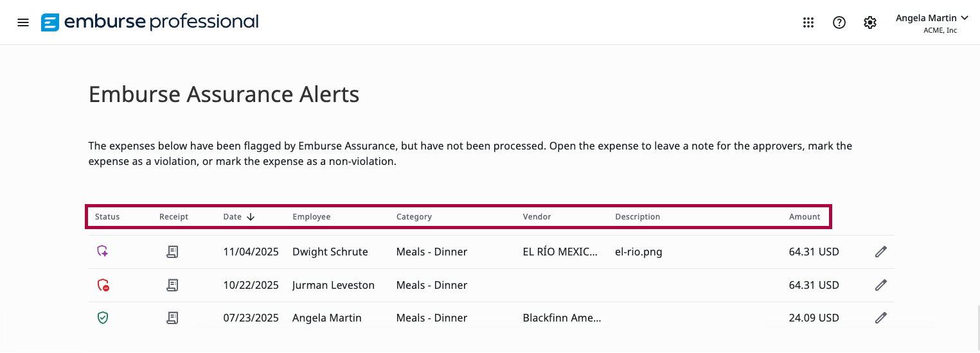Click the help question mark icon
Screen dimensions: 980x353
839,22
